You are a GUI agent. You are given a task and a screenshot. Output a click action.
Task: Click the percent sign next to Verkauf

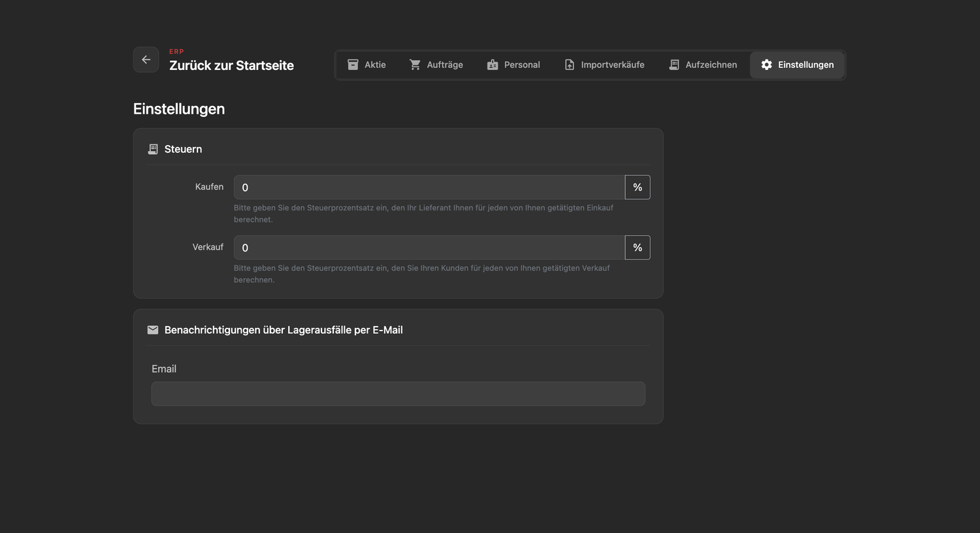(x=638, y=248)
